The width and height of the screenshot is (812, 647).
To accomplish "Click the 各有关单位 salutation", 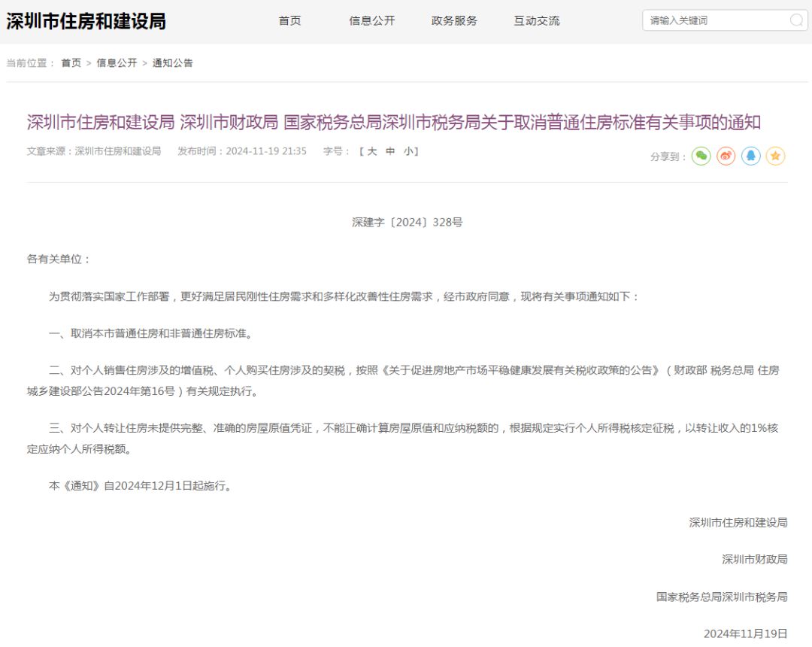I will (59, 259).
